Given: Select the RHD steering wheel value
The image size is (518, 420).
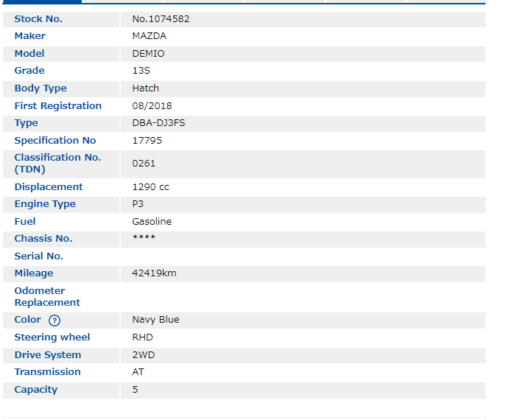Looking at the screenshot, I should 142,337.
